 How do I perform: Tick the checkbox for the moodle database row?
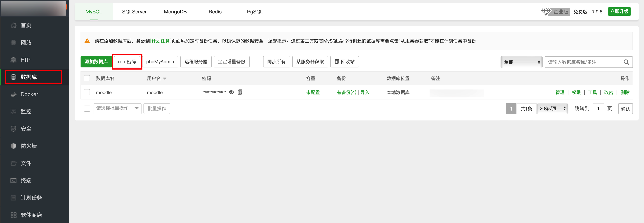click(x=87, y=92)
